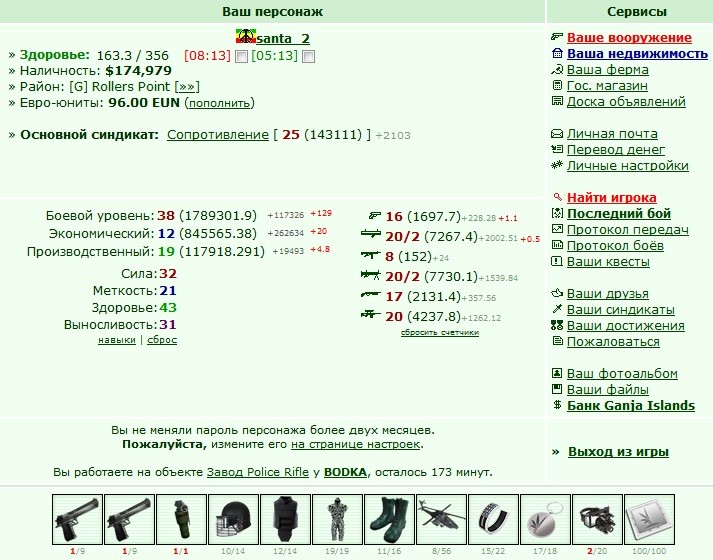The height and width of the screenshot is (560, 713).
Task: Click Выход из игры to log out
Action: (x=618, y=452)
